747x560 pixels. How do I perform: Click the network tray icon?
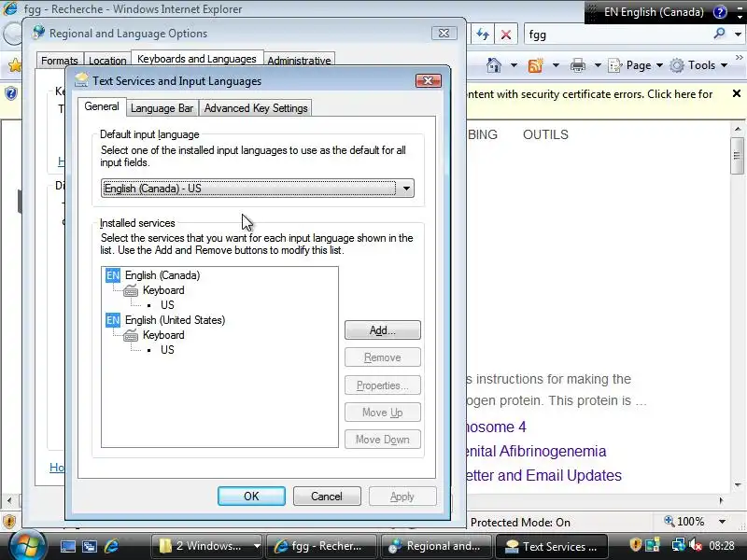click(x=678, y=544)
